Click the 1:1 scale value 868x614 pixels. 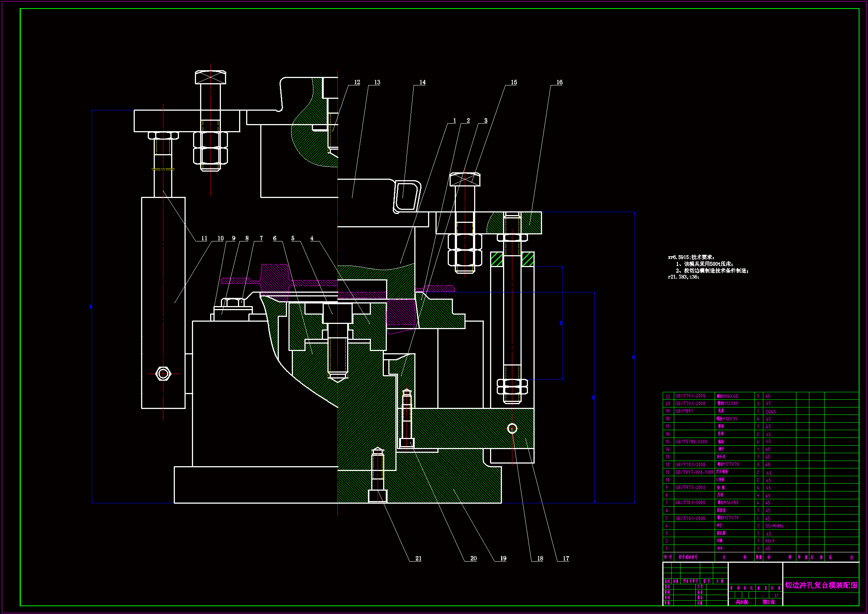point(776,595)
